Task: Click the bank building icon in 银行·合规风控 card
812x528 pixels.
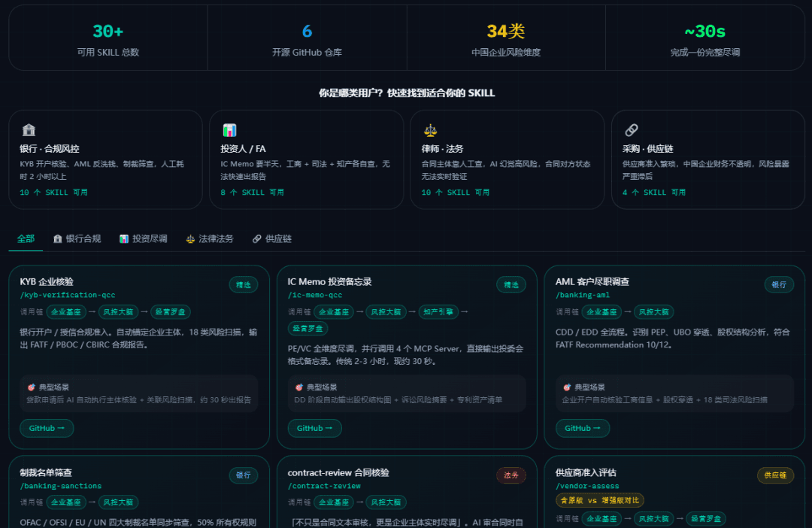Action: pyautogui.click(x=29, y=129)
